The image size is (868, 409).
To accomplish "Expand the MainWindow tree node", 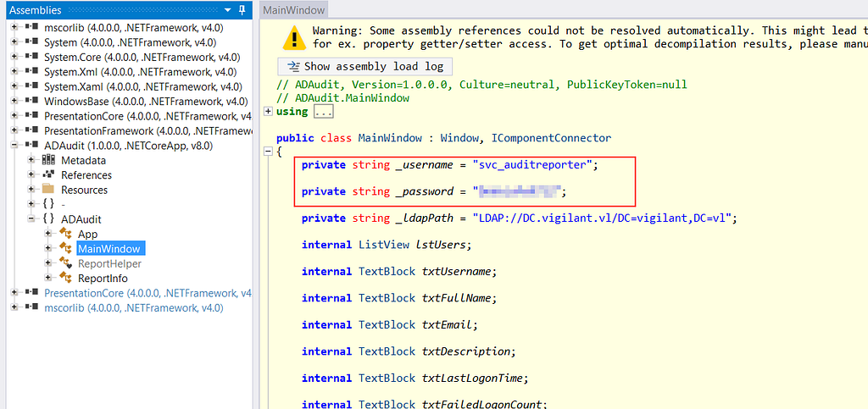I will tap(48, 249).
